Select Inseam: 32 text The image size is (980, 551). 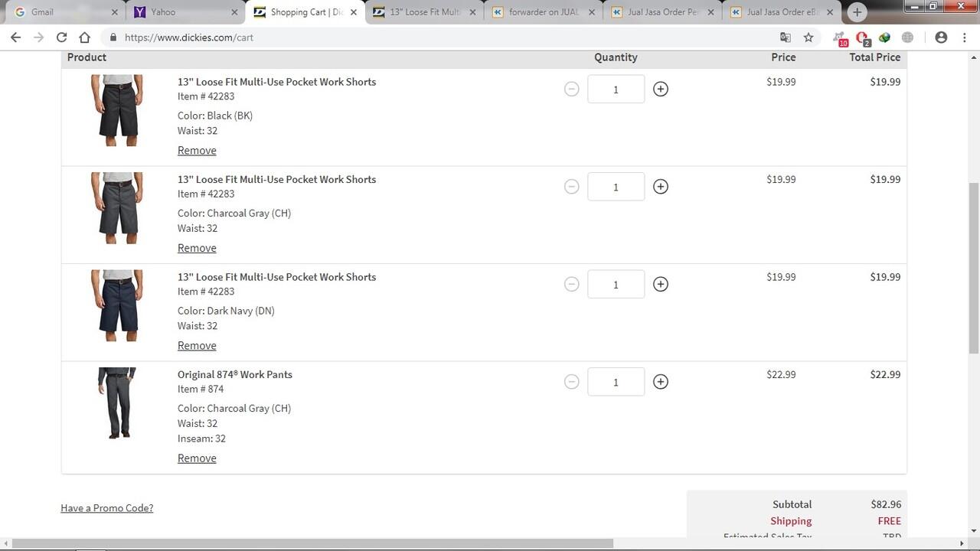tap(201, 439)
